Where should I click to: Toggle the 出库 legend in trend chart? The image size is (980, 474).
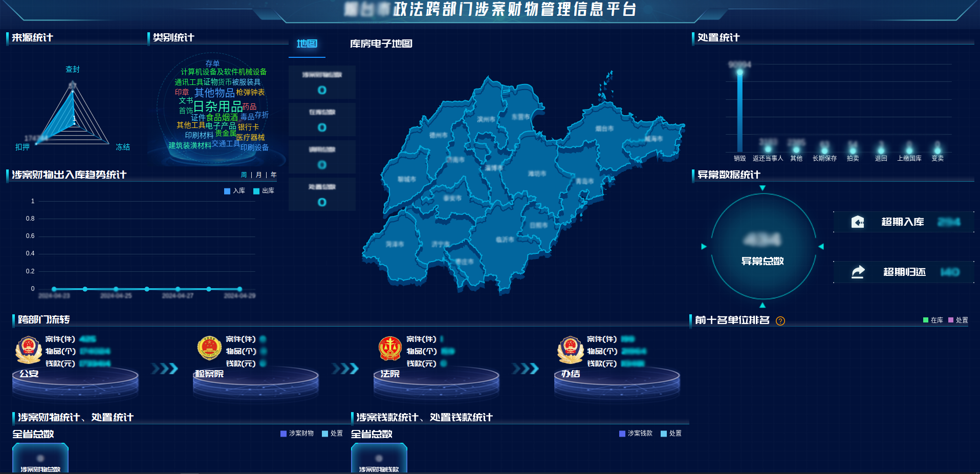(x=264, y=191)
